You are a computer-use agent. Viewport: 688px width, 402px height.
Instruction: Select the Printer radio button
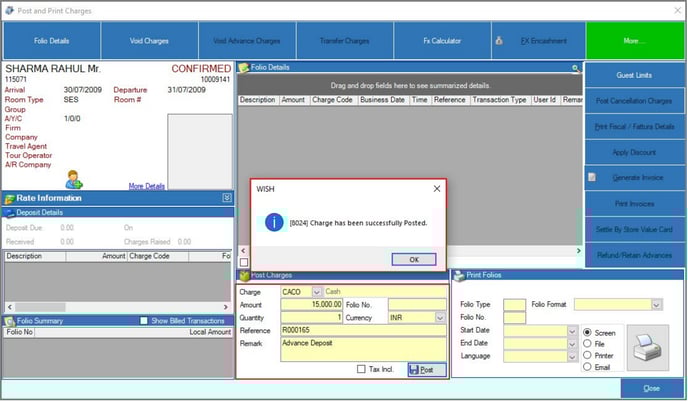click(x=587, y=355)
